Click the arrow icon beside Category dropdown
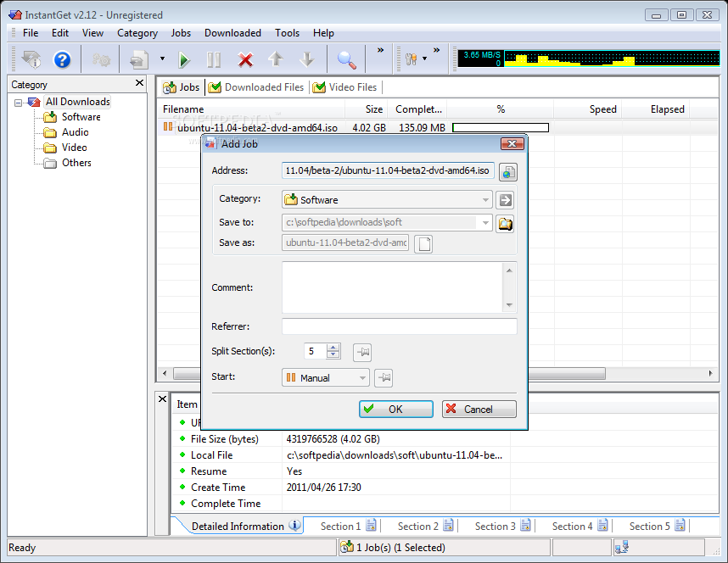Viewport: 728px width, 563px height. click(505, 200)
